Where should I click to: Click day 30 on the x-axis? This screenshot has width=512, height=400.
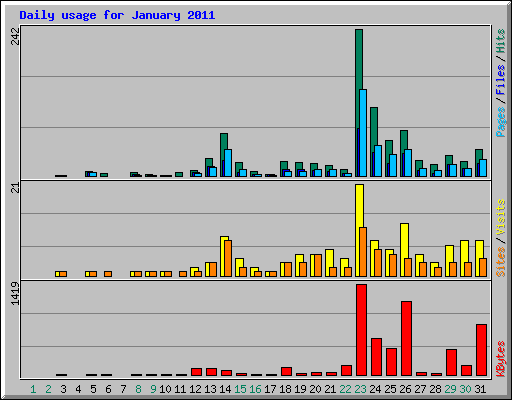point(465,389)
